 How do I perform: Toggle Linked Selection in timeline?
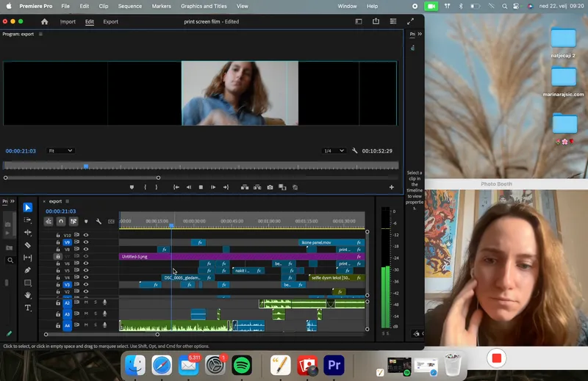(x=73, y=222)
